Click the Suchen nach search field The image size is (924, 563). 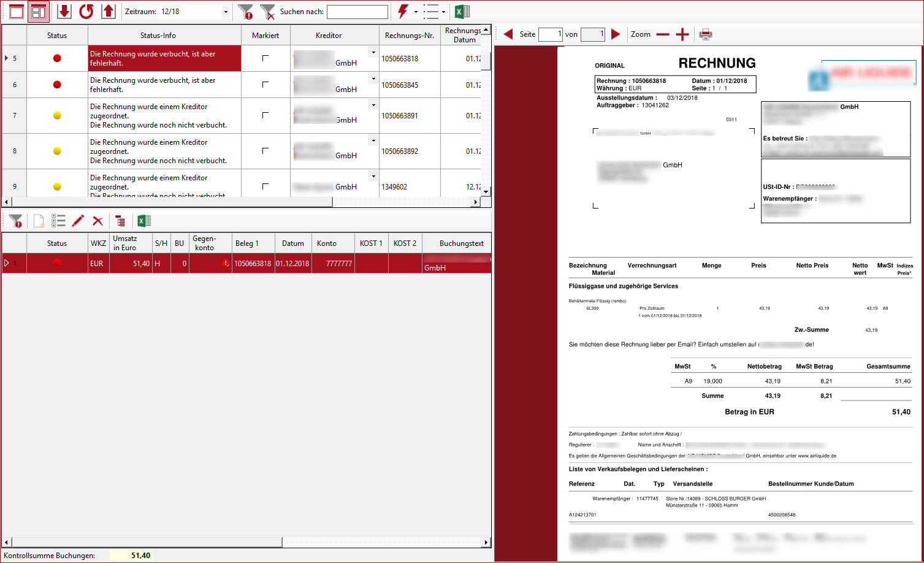click(x=357, y=12)
